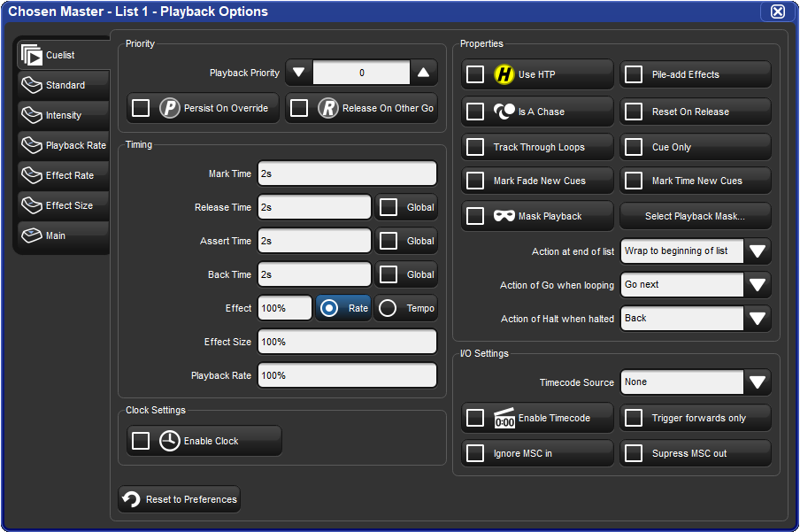Click the Persist On Override P icon
The width and height of the screenshot is (800, 532).
170,108
